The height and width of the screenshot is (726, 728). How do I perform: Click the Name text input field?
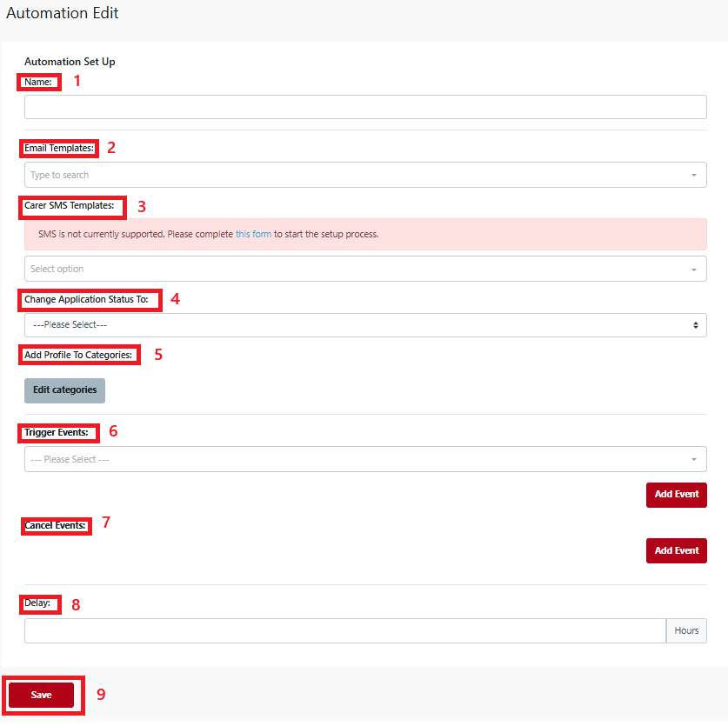pos(365,107)
